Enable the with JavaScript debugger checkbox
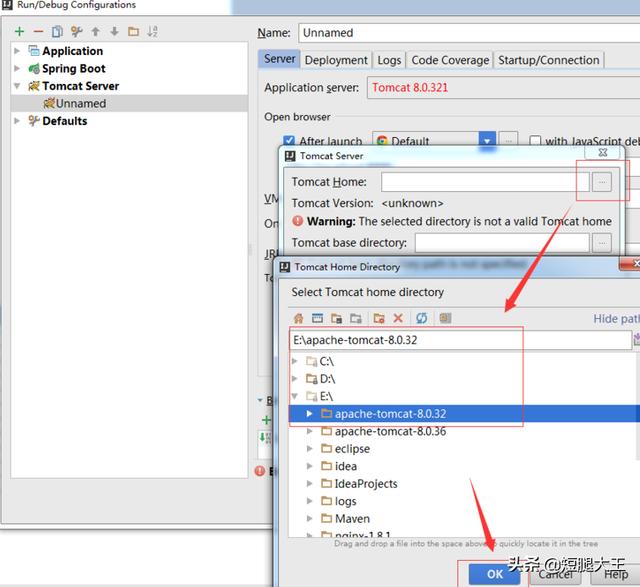 click(x=536, y=142)
